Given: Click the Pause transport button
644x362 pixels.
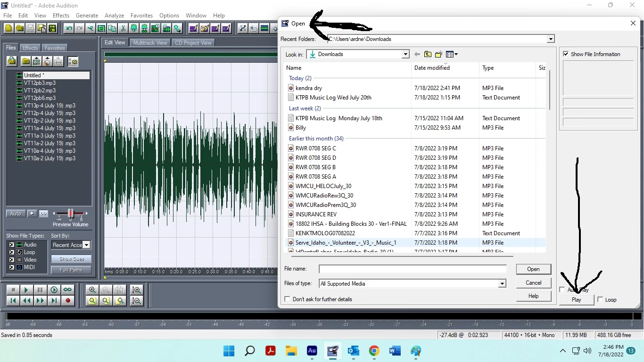Looking at the screenshot, I should tap(40, 290).
